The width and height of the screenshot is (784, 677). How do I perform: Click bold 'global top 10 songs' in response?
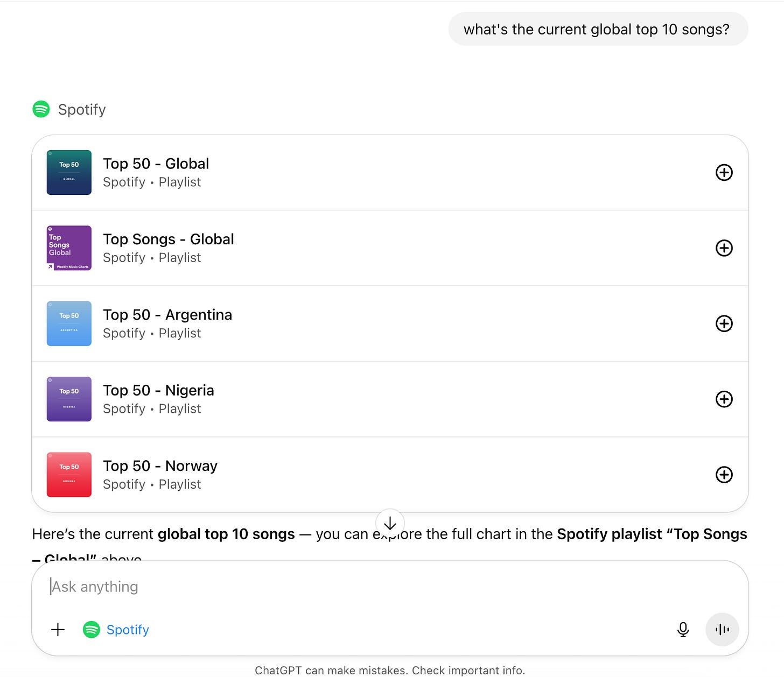tap(226, 534)
